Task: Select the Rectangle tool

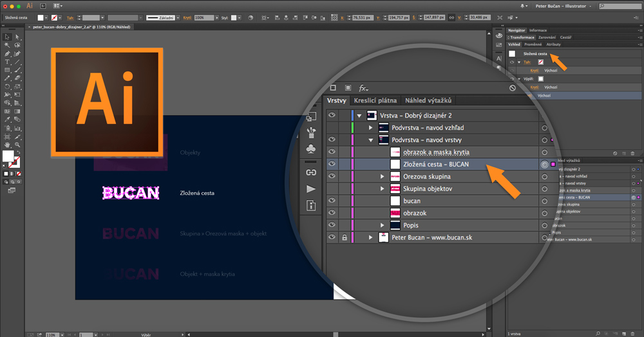Action: pyautogui.click(x=7, y=70)
